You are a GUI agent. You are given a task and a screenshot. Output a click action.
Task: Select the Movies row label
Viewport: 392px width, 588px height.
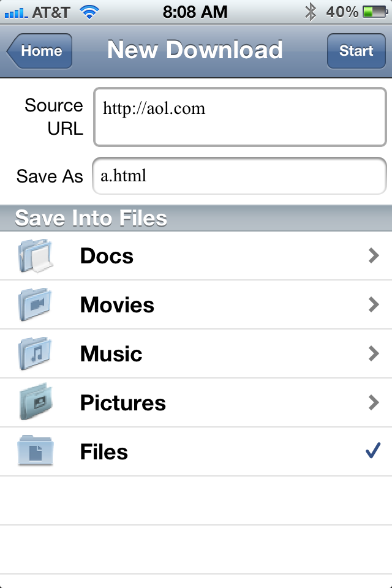pos(117,305)
